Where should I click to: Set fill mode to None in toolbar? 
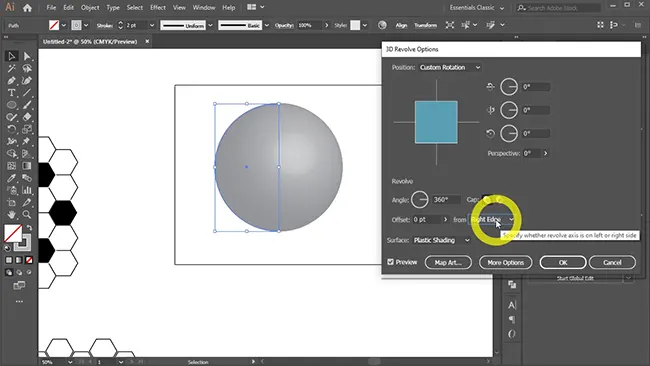(29, 260)
